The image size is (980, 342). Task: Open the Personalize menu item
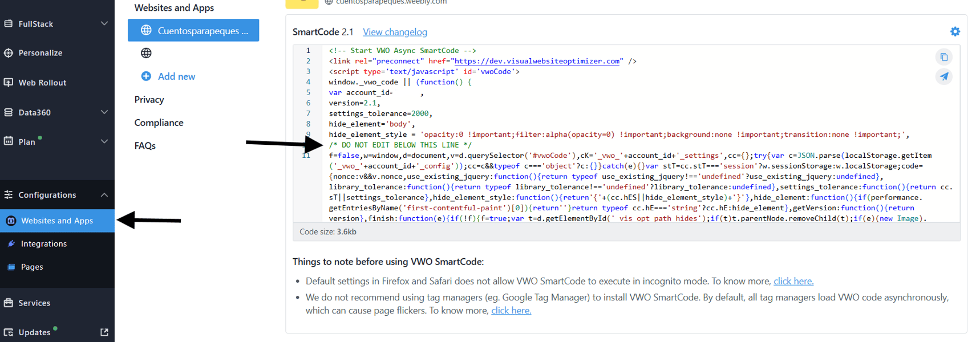[x=40, y=53]
